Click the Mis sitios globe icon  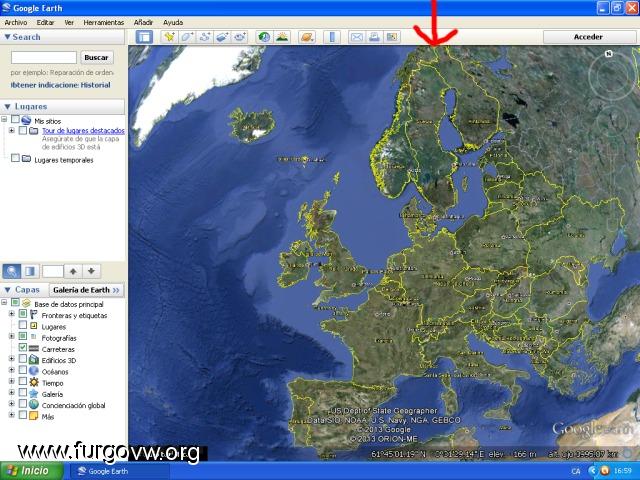[26, 120]
